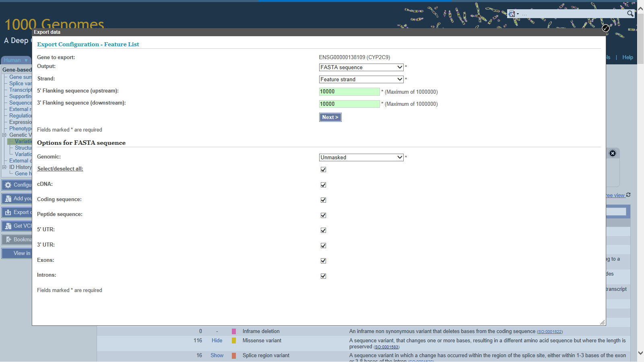Select Structural variation in sidebar
This screenshot has height=362, width=644.
[23, 148]
